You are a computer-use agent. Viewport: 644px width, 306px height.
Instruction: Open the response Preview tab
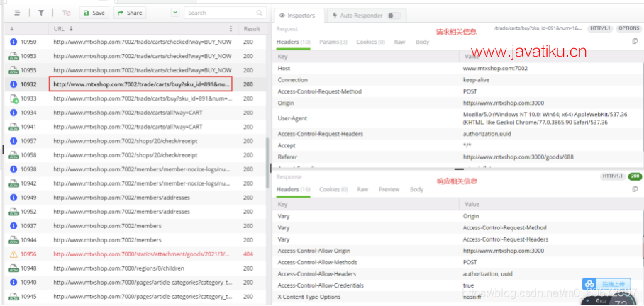click(x=389, y=190)
